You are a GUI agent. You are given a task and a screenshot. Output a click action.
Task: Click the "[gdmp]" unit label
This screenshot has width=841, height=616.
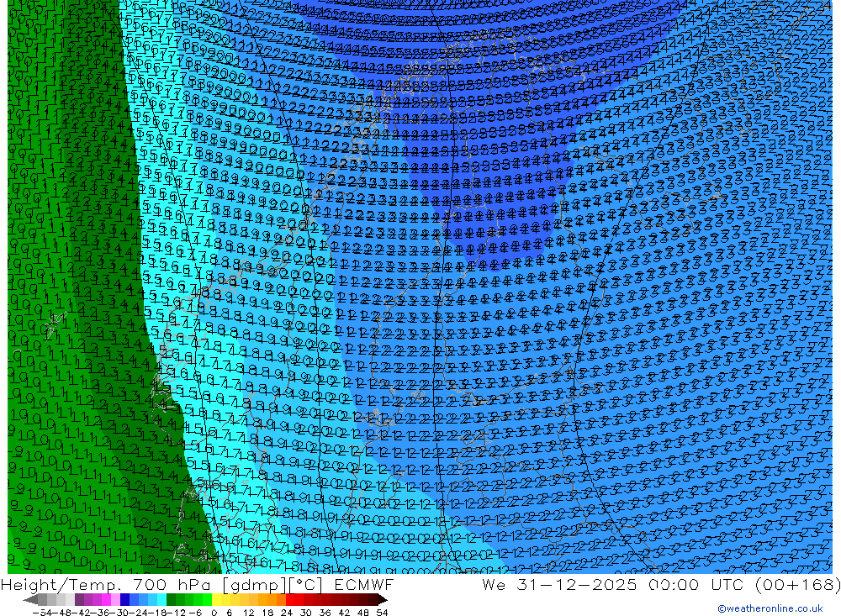tap(254, 585)
